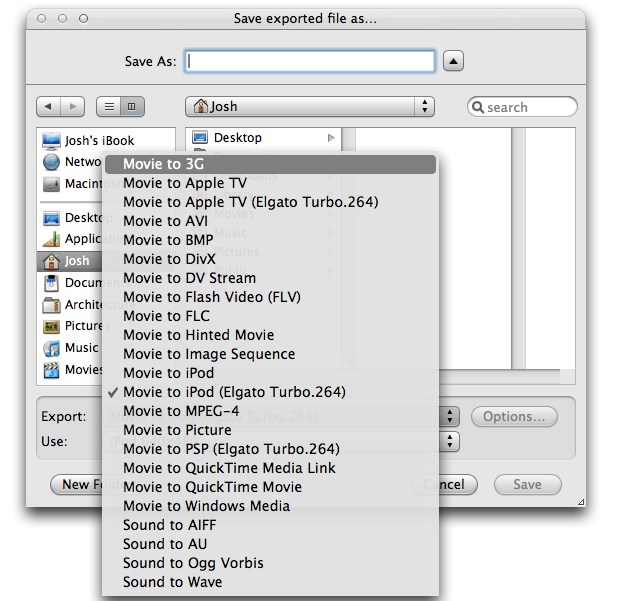Click the Options... button

point(514,417)
